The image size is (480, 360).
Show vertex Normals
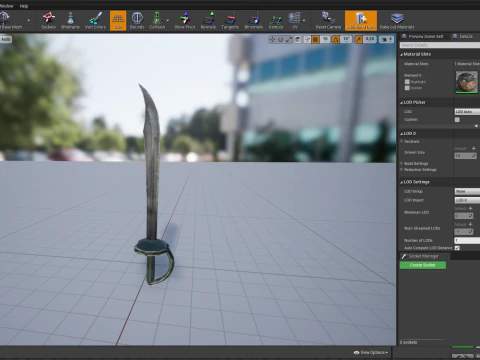tap(208, 21)
